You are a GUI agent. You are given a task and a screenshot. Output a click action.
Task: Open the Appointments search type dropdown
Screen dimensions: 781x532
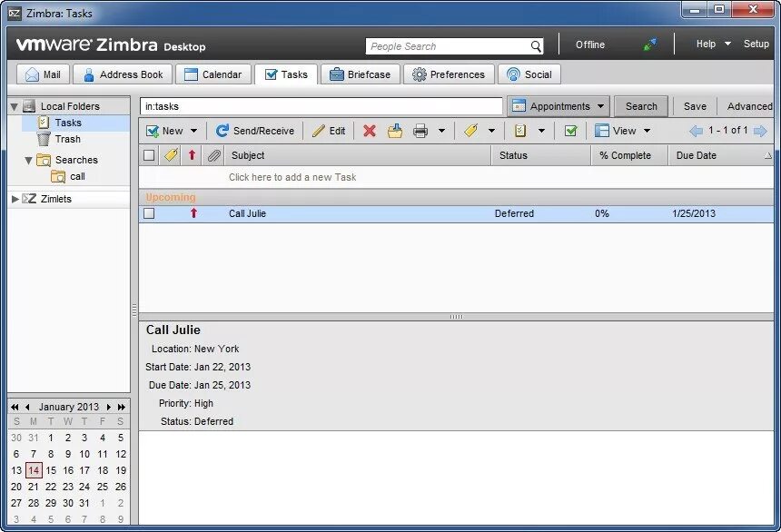[x=559, y=106]
